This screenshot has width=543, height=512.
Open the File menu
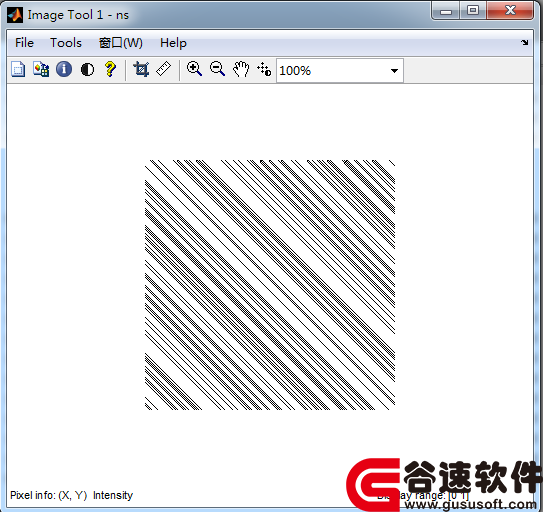pos(24,43)
